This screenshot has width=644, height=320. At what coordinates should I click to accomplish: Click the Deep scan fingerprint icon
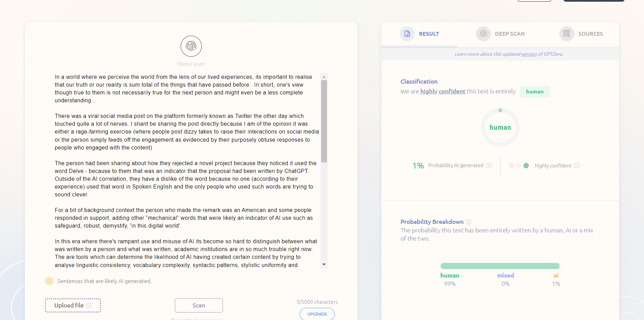point(191,46)
